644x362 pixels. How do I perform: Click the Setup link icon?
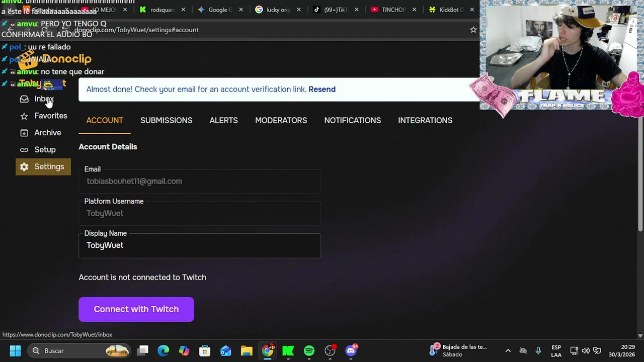tap(24, 150)
